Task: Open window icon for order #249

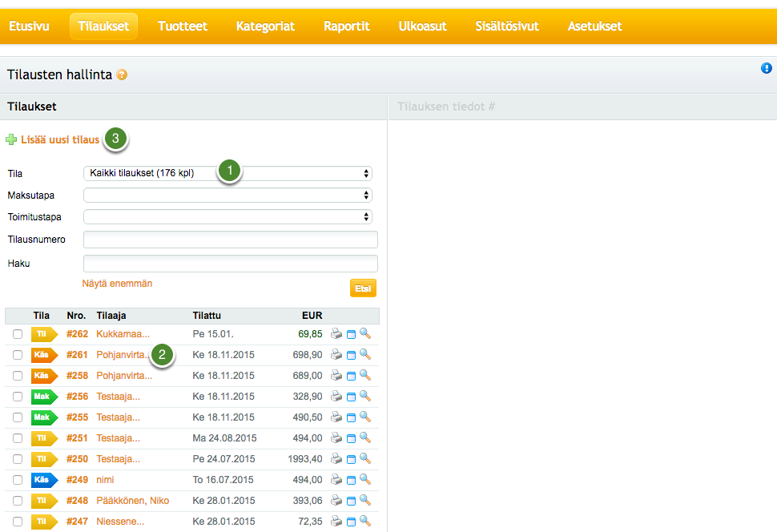Action: (352, 480)
